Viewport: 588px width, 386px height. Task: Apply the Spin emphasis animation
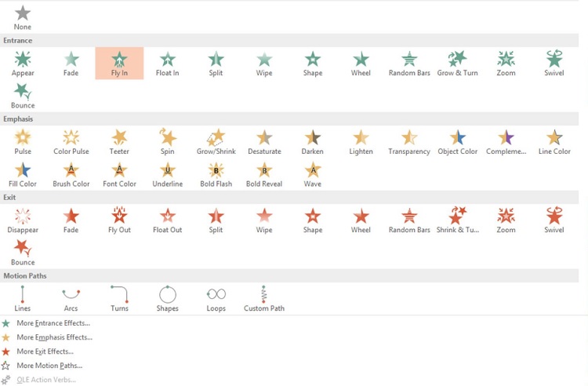[x=168, y=141]
